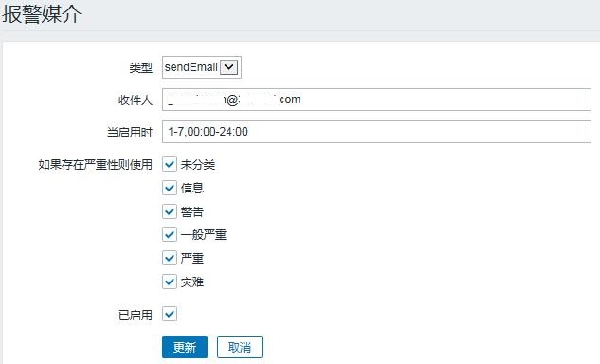Click the 更新 button
This screenshot has width=600, height=364.
tap(185, 347)
